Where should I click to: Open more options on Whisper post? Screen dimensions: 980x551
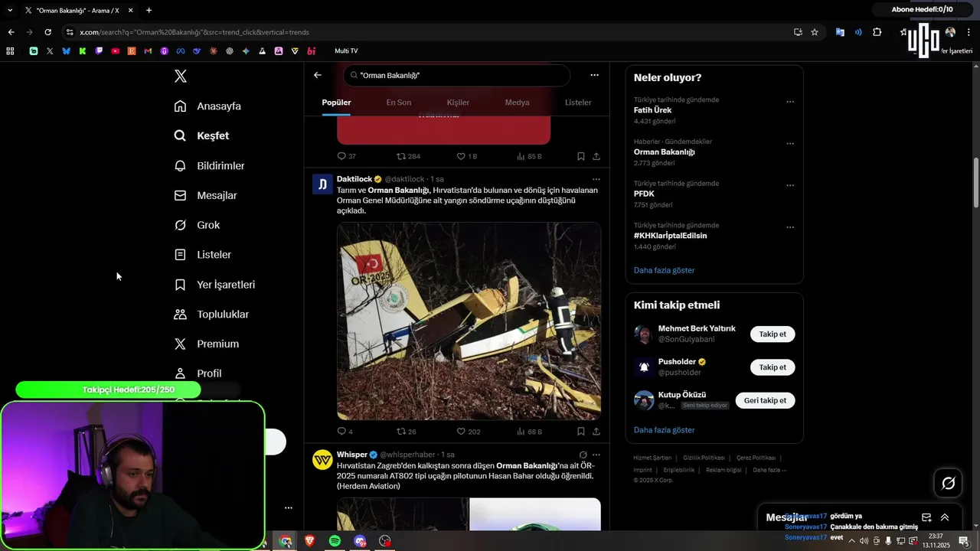click(x=596, y=455)
